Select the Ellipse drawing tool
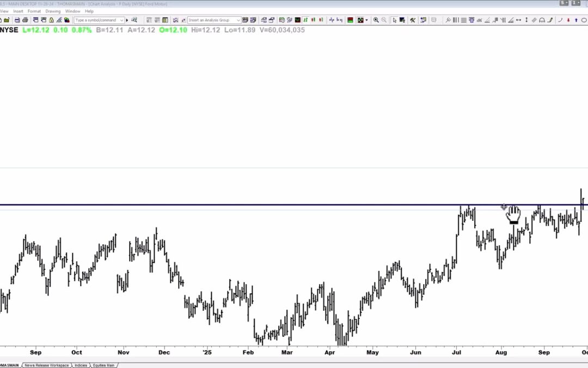 (583, 20)
